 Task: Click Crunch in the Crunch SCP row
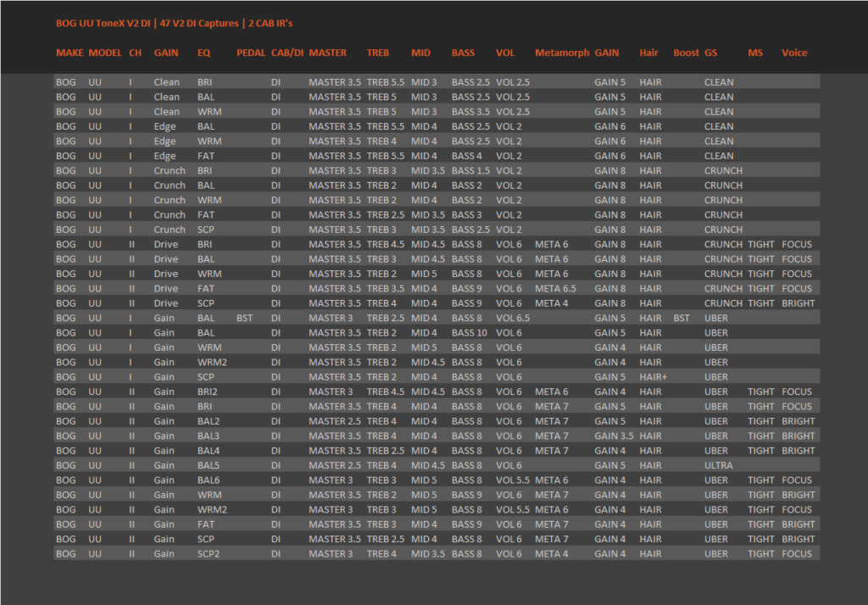click(170, 230)
